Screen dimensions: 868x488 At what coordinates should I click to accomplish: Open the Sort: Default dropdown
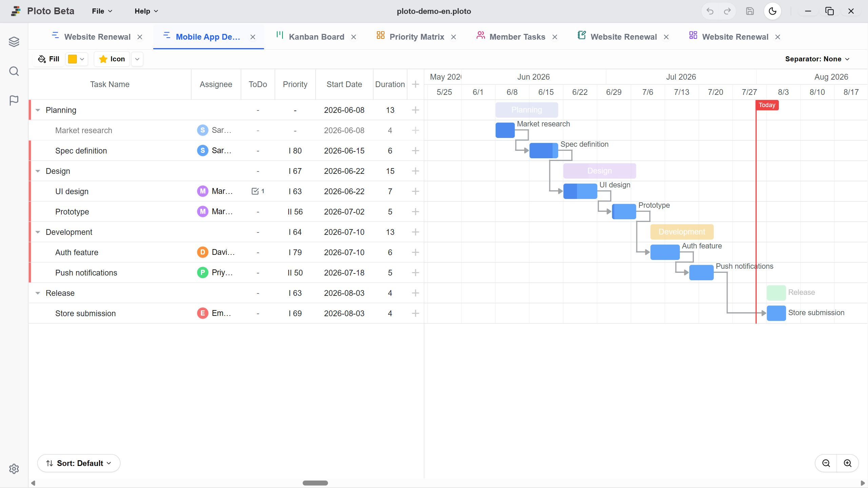click(x=79, y=463)
